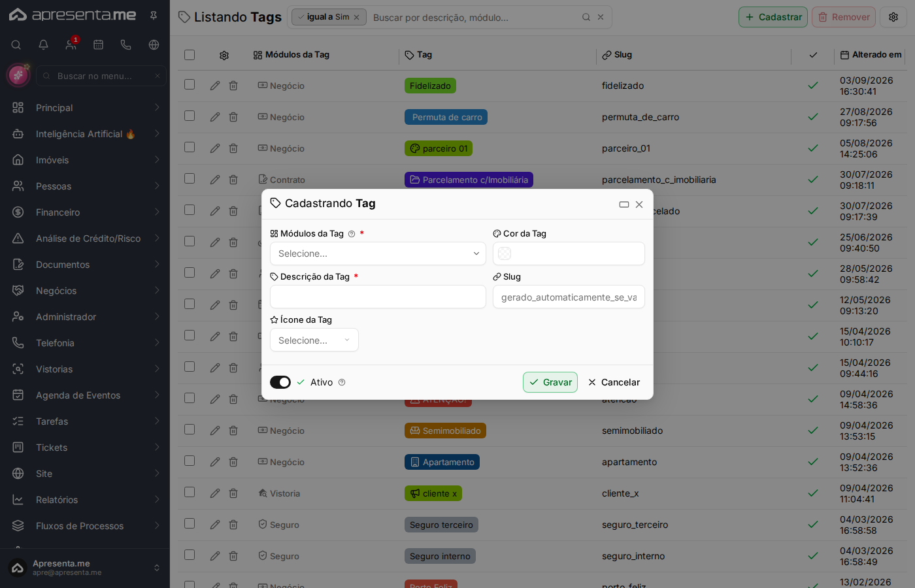Screen dimensions: 915x588
Task: Open the Módulos da Tag dropdown
Action: (378, 253)
